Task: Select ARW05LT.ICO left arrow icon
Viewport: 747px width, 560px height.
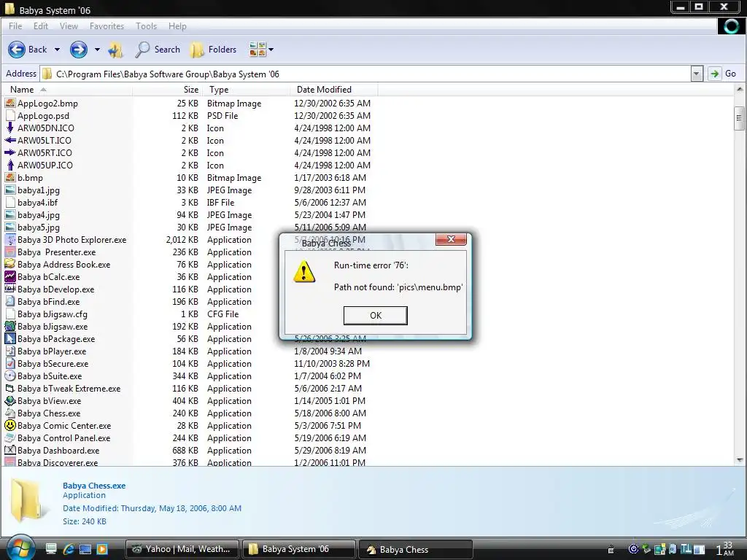Action: (10, 140)
